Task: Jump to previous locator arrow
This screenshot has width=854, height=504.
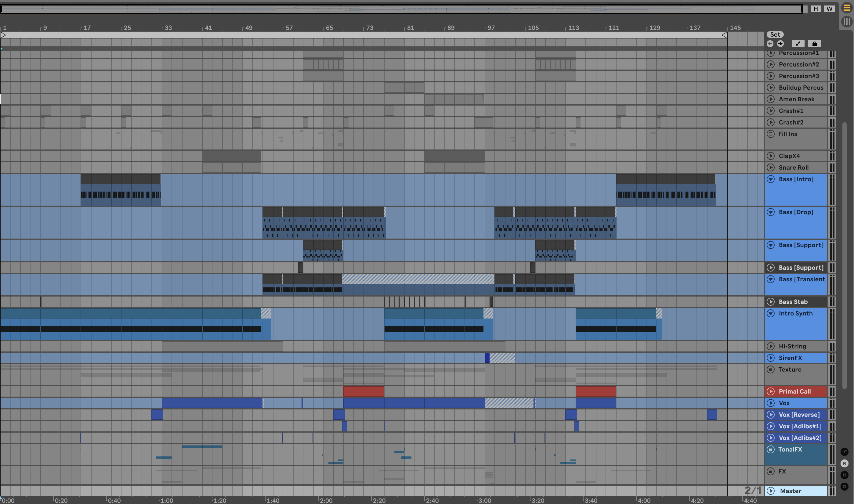Action: (x=770, y=43)
